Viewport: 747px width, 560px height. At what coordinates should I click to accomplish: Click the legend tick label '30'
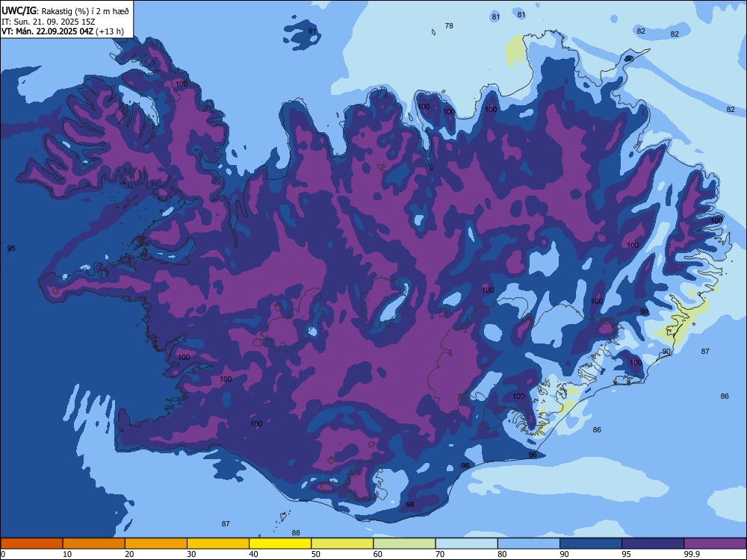pos(191,554)
